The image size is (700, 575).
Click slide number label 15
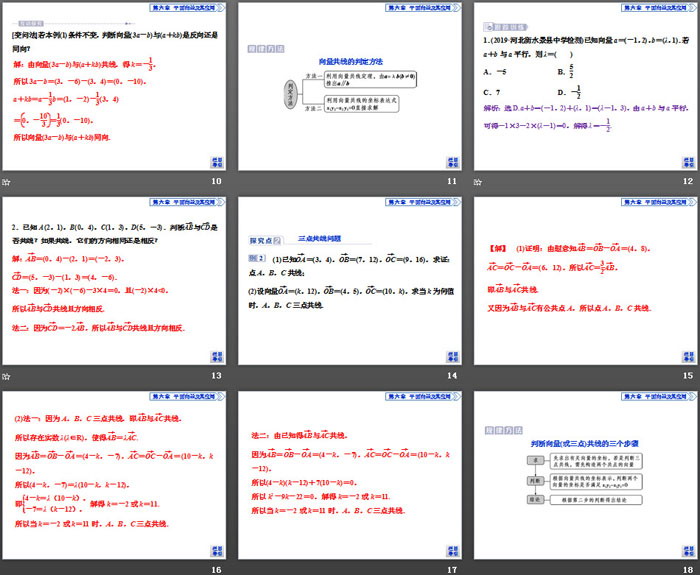[688, 375]
